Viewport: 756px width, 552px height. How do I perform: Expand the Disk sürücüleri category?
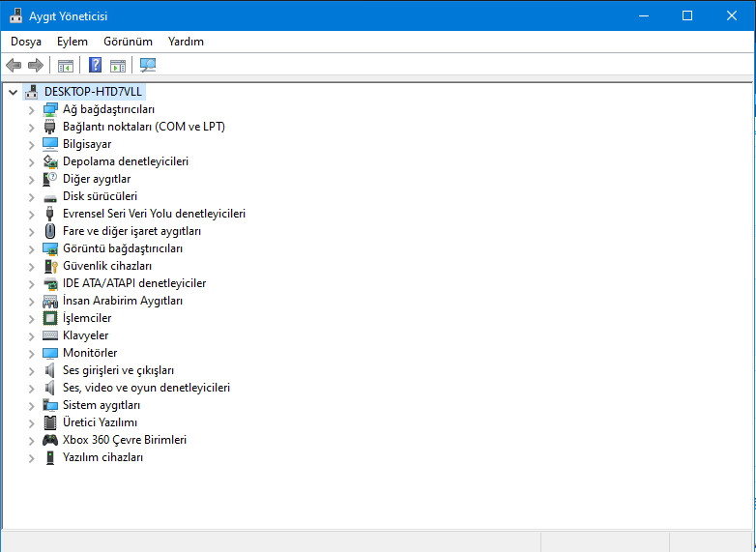(x=32, y=196)
